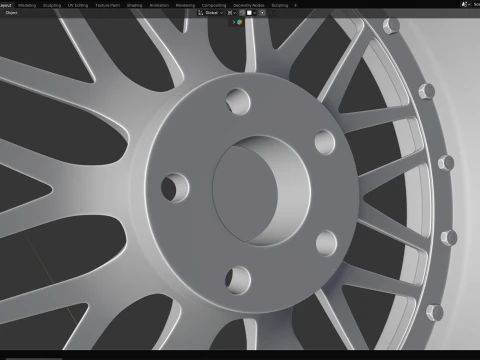Open the proportional editing falloff dropdown
Screen dimensions: 480x360
tap(272, 13)
